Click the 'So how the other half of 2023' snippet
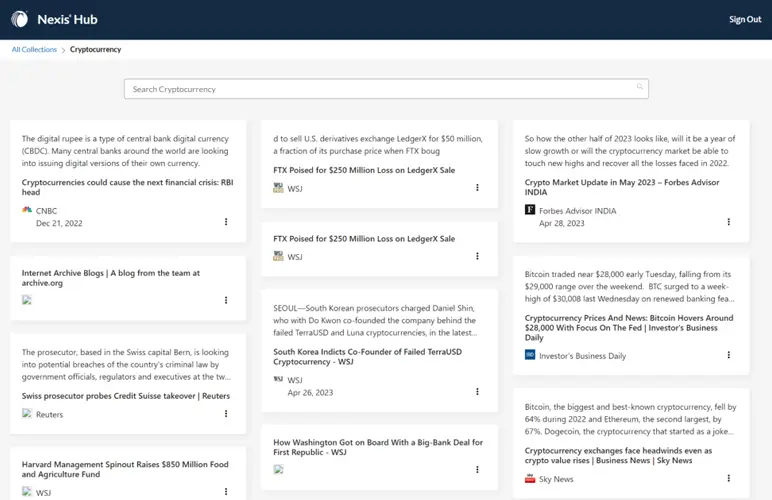This screenshot has width=772, height=500. pos(630,151)
